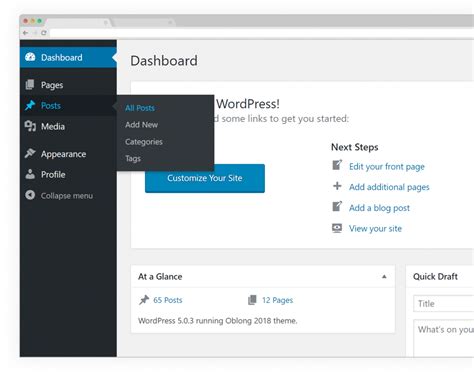The height and width of the screenshot is (376, 474).
Task: Click the Collapse menu arrow icon
Action: click(30, 195)
